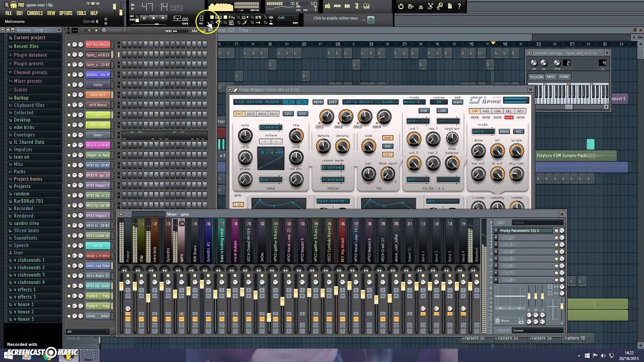
Task: Click the undo history circular arrow icon
Action: (x=401, y=6)
